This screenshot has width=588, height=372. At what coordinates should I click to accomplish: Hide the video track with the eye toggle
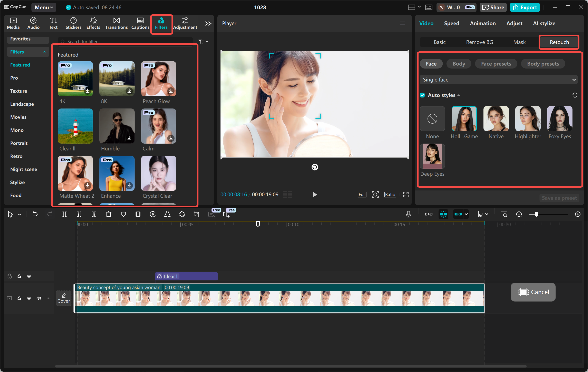pyautogui.click(x=29, y=298)
